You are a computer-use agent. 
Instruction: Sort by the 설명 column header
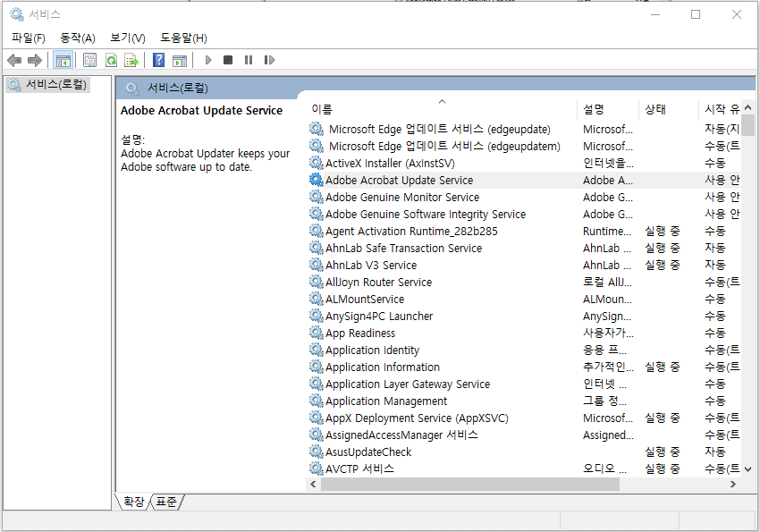[x=608, y=109]
